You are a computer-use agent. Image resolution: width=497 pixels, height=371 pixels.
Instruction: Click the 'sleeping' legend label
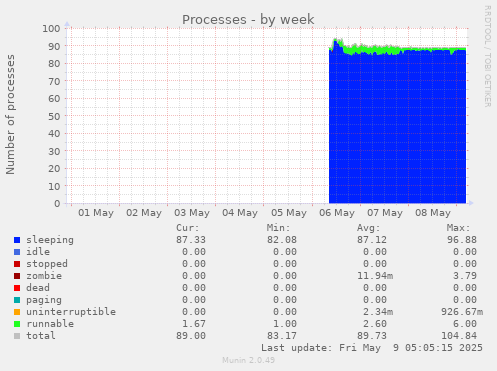50,240
